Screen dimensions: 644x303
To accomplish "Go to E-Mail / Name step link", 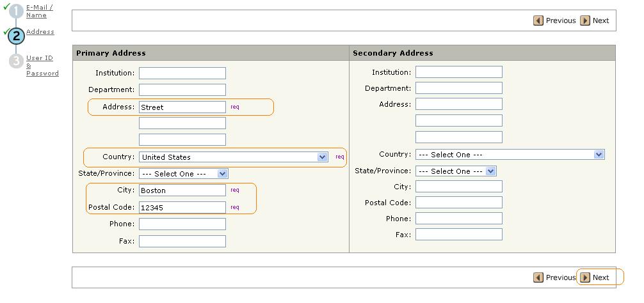I will tap(39, 11).
